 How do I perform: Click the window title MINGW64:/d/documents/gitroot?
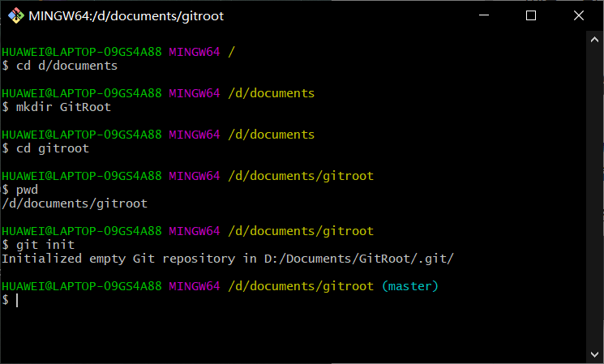click(126, 15)
